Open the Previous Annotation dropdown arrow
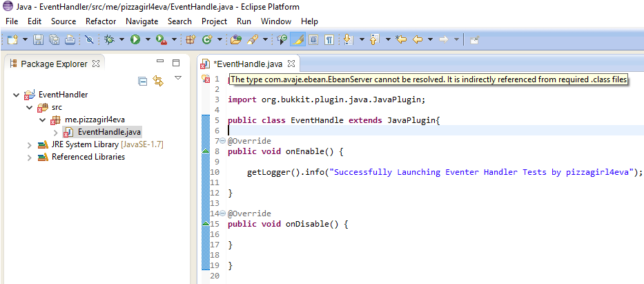 [388, 40]
